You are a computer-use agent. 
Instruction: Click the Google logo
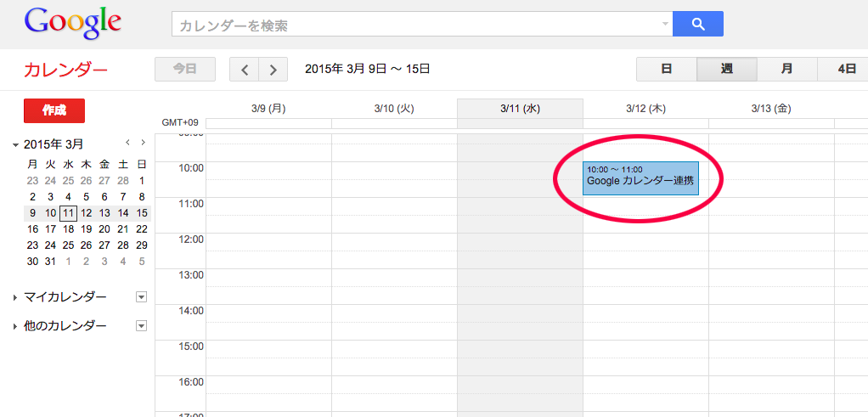[72, 23]
